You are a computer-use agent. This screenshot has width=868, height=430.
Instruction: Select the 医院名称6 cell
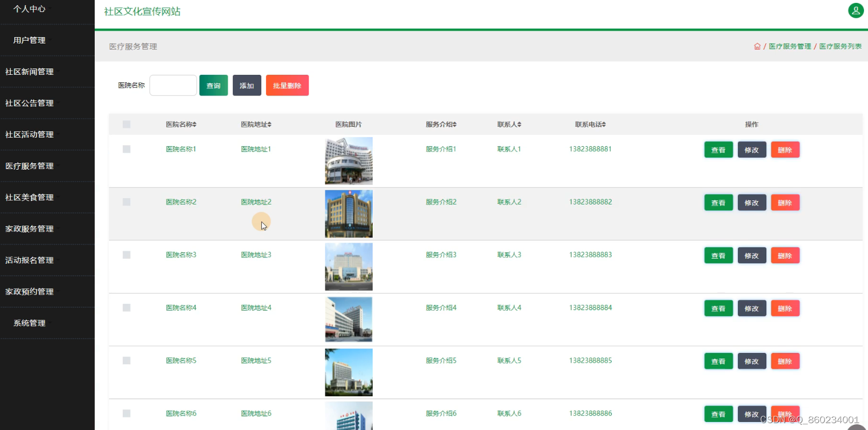[x=181, y=413]
